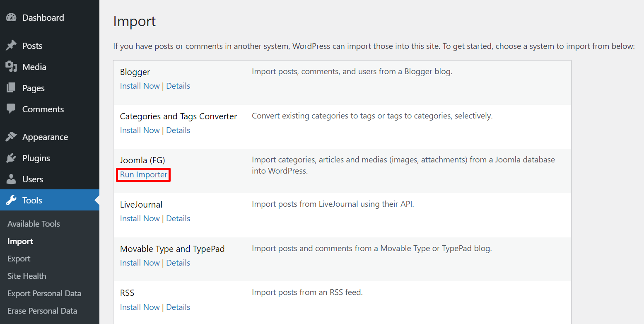Open the Export submenu item
The width and height of the screenshot is (644, 324).
click(x=19, y=259)
